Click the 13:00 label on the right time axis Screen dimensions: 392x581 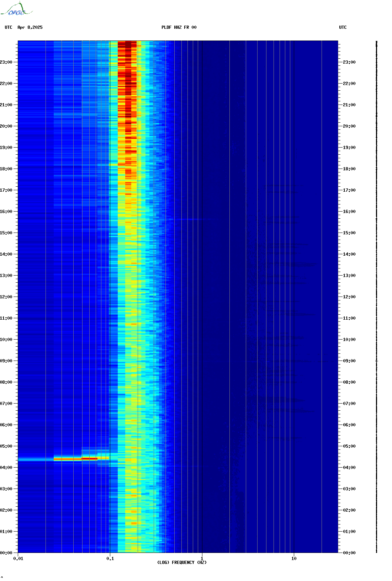point(349,276)
